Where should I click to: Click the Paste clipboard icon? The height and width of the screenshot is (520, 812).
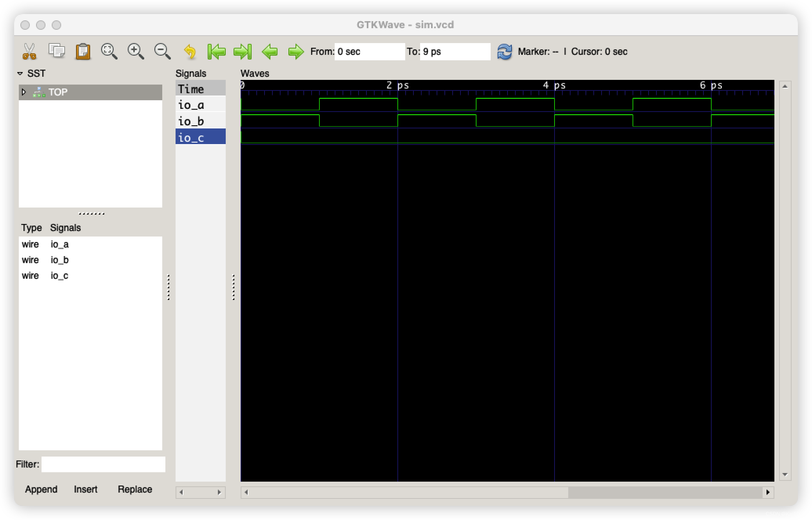coord(83,51)
